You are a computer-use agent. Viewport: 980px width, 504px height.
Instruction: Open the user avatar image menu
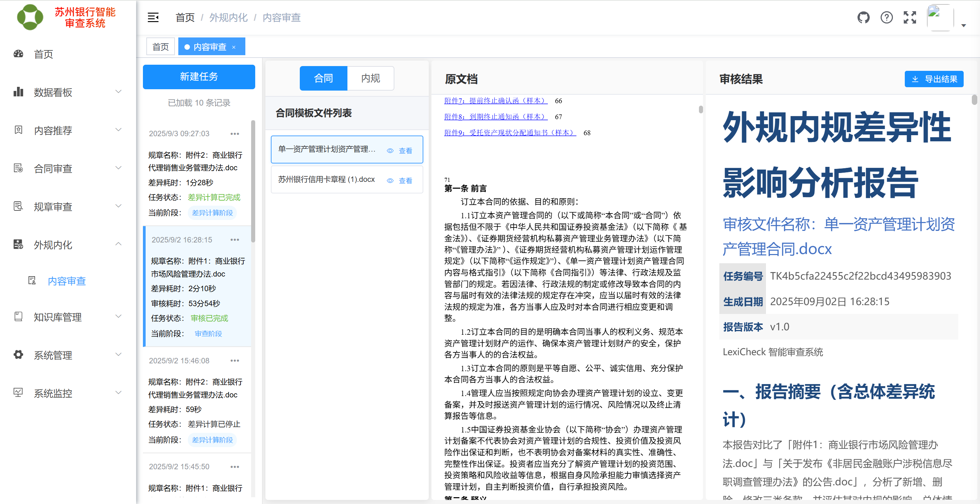point(940,17)
